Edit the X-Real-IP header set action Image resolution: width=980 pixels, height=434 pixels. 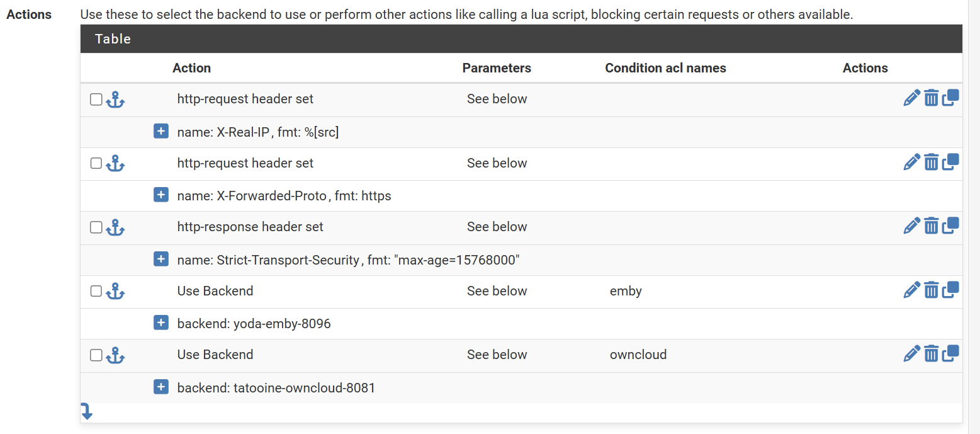tap(911, 98)
